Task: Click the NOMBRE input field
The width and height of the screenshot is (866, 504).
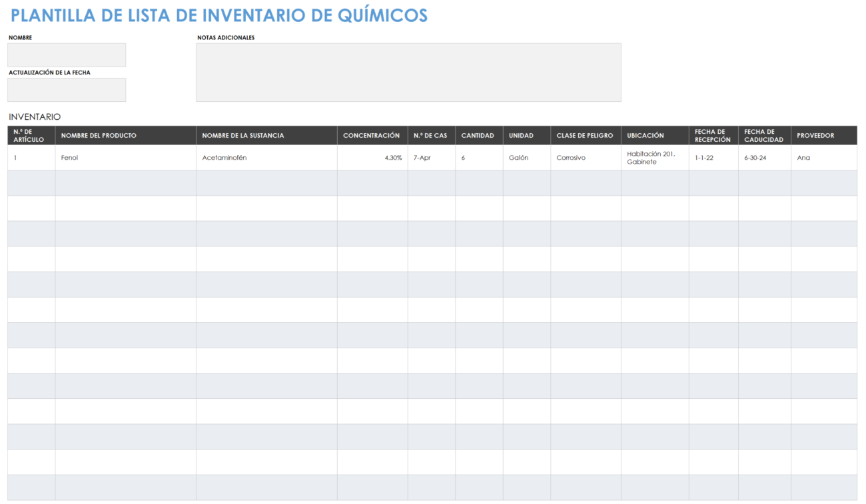Action: pos(66,55)
